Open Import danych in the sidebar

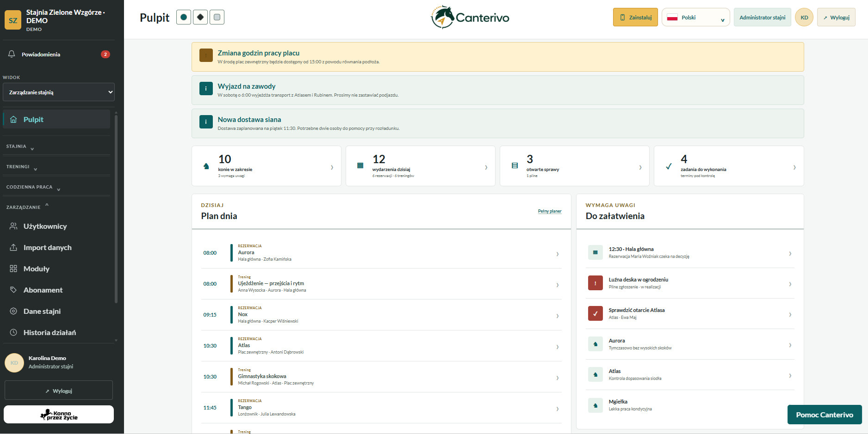coord(56,247)
